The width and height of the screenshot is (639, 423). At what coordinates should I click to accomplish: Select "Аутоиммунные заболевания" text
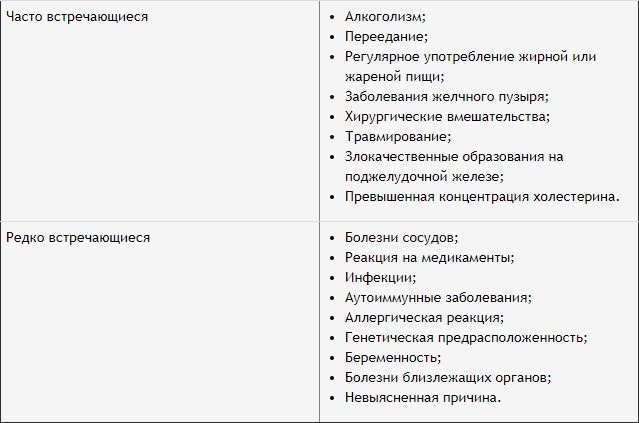coord(437,297)
